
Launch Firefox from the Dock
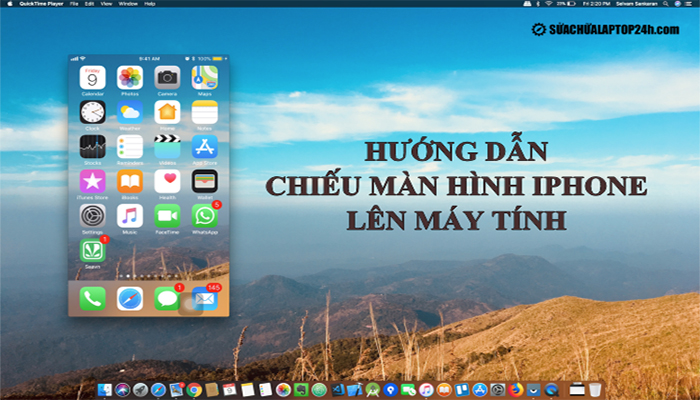point(516,390)
